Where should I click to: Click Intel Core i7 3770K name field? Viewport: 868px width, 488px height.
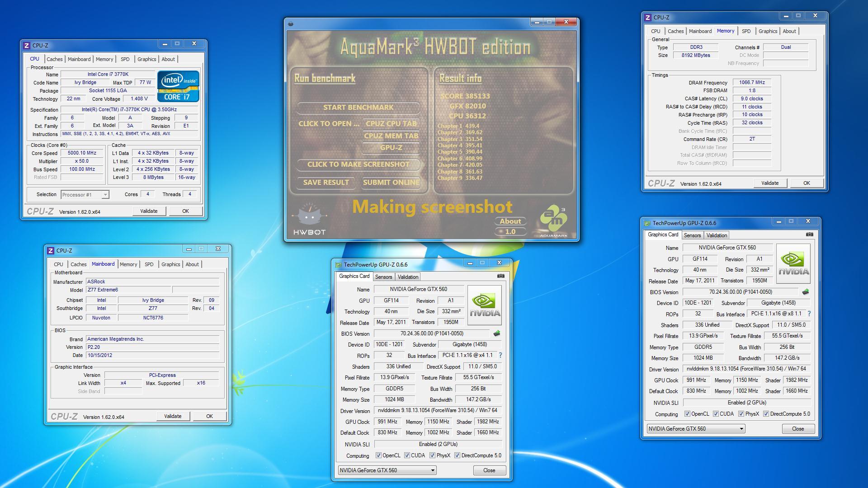[x=108, y=75]
